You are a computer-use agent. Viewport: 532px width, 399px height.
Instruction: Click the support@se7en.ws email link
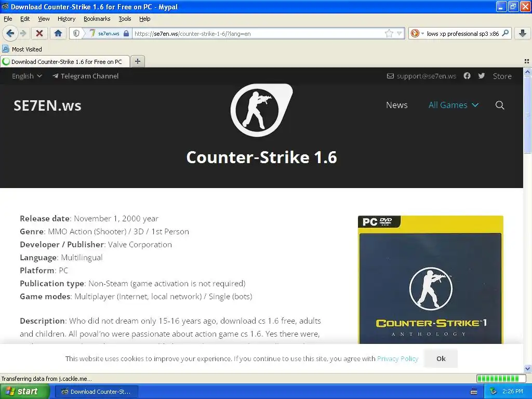tap(421, 76)
